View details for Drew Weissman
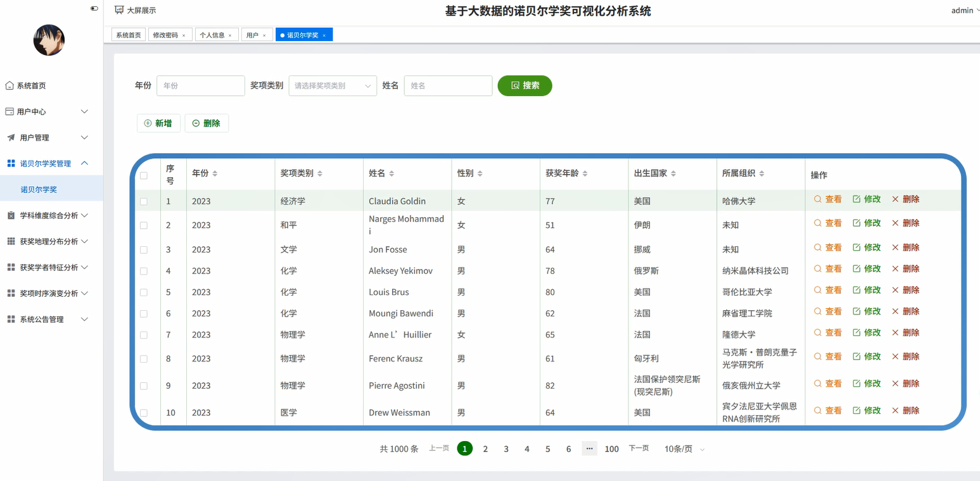980x481 pixels. (828, 410)
